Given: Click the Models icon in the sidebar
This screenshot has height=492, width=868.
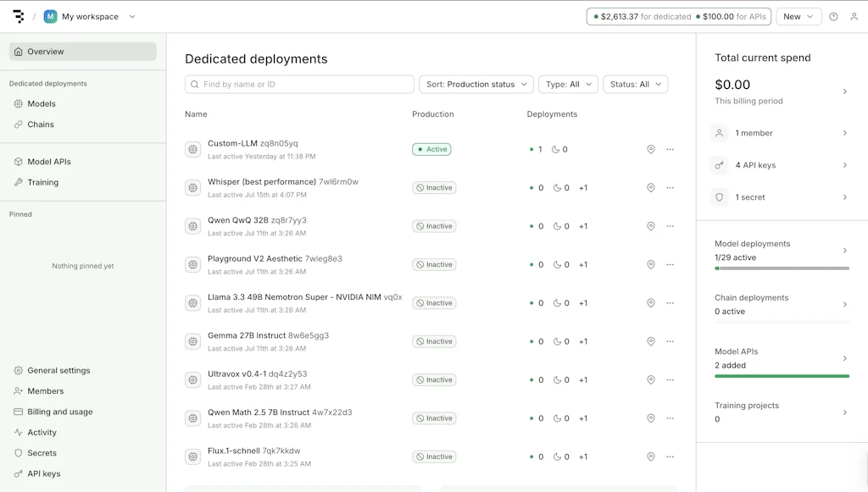Looking at the screenshot, I should pyautogui.click(x=18, y=103).
